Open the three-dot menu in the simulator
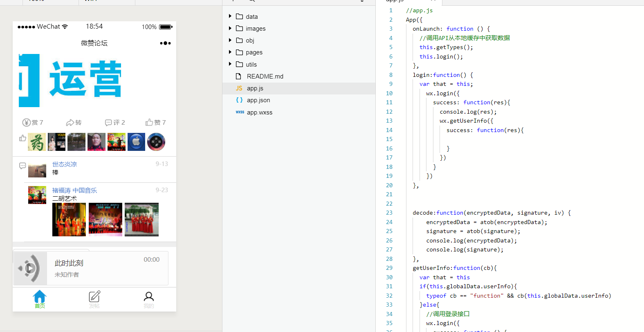The height and width of the screenshot is (332, 644). point(165,43)
